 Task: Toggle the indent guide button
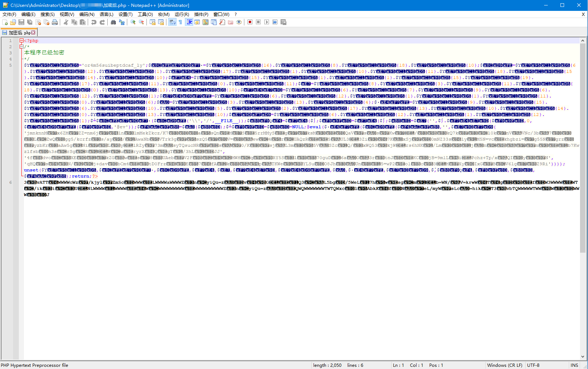pyautogui.click(x=189, y=22)
